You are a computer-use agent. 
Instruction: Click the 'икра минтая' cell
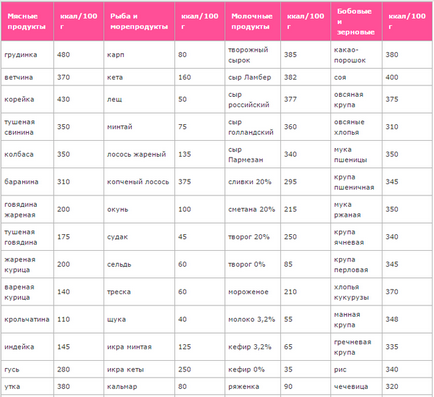[139, 347]
